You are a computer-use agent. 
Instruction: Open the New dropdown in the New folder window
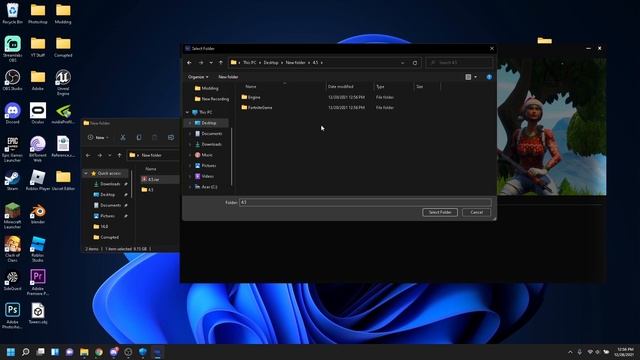(x=98, y=138)
